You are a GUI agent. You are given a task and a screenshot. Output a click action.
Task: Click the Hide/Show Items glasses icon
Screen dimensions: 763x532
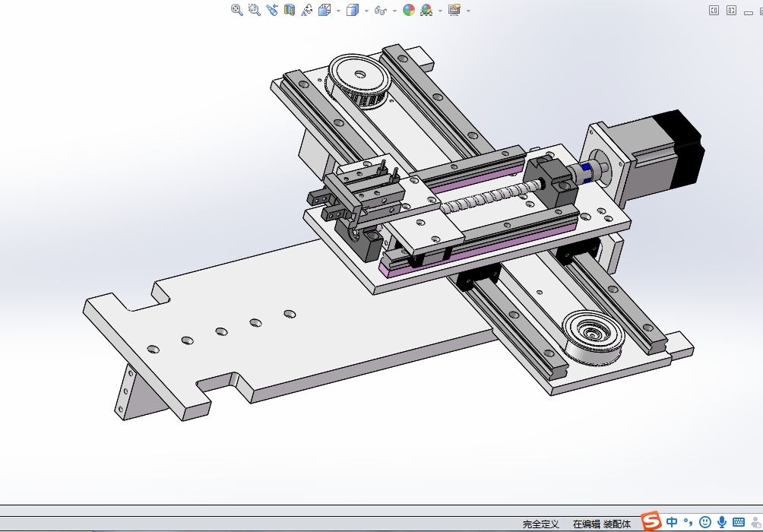381,10
